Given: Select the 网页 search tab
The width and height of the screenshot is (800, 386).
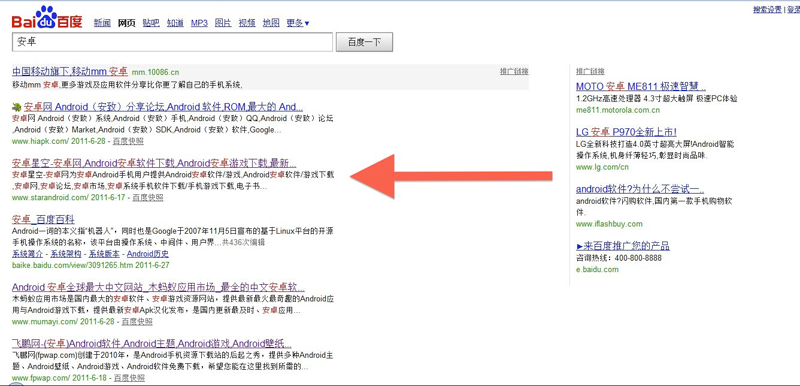Looking at the screenshot, I should tap(127, 23).
